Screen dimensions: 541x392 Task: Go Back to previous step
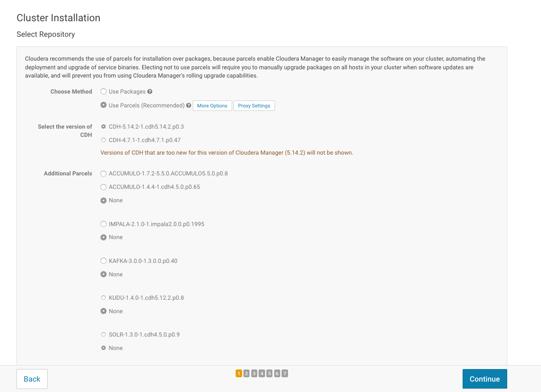[32, 379]
